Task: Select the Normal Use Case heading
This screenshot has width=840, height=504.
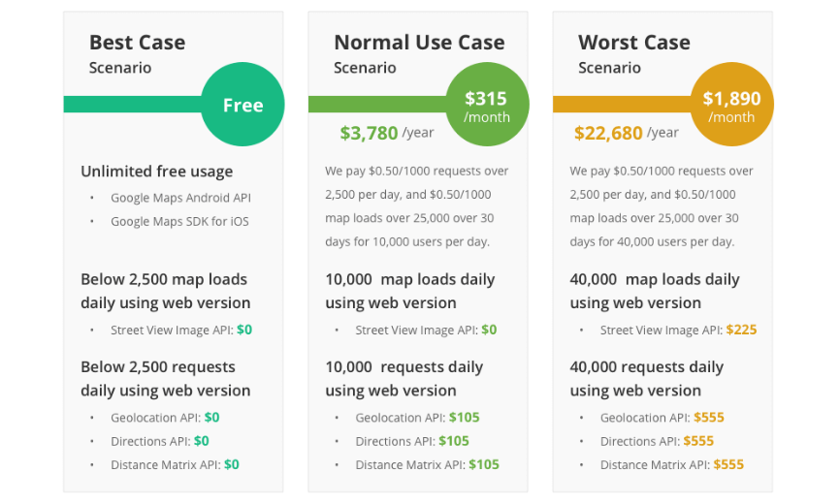Action: tap(419, 43)
